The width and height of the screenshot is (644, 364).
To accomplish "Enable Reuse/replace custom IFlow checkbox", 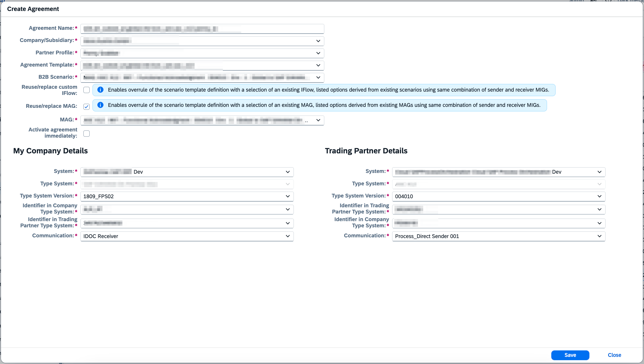I will coord(87,90).
